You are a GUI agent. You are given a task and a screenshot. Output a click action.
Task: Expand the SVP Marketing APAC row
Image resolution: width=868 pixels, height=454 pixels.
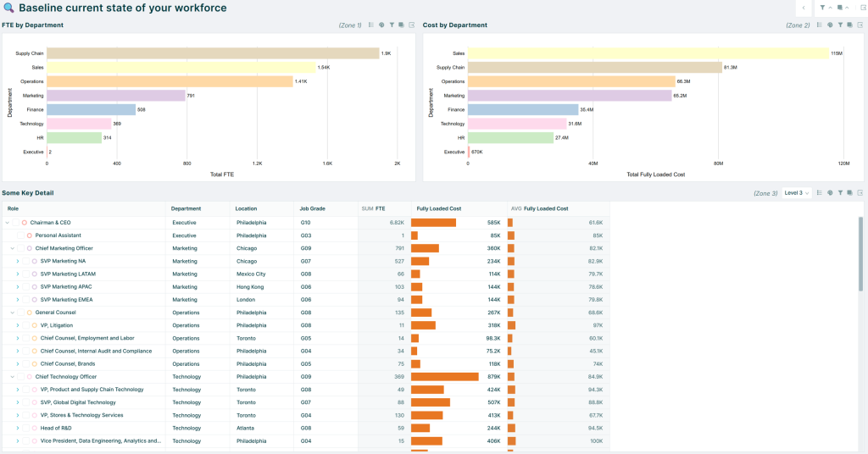(x=17, y=286)
